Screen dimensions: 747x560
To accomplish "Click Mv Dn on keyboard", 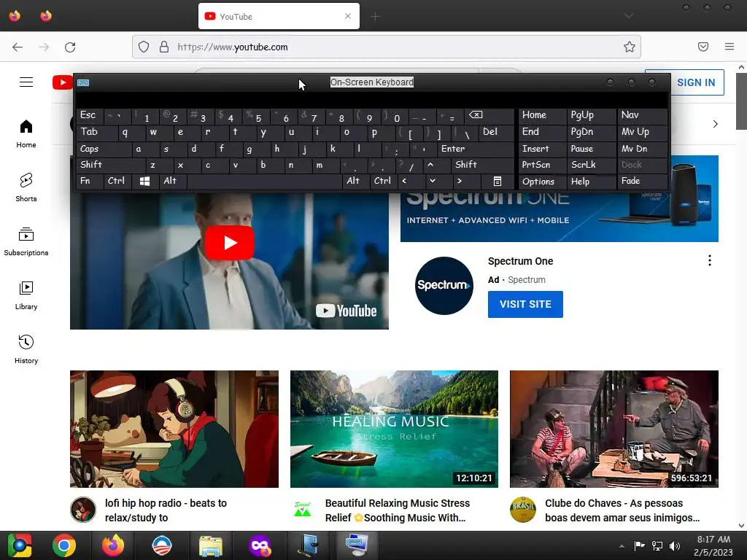I will pos(642,149).
